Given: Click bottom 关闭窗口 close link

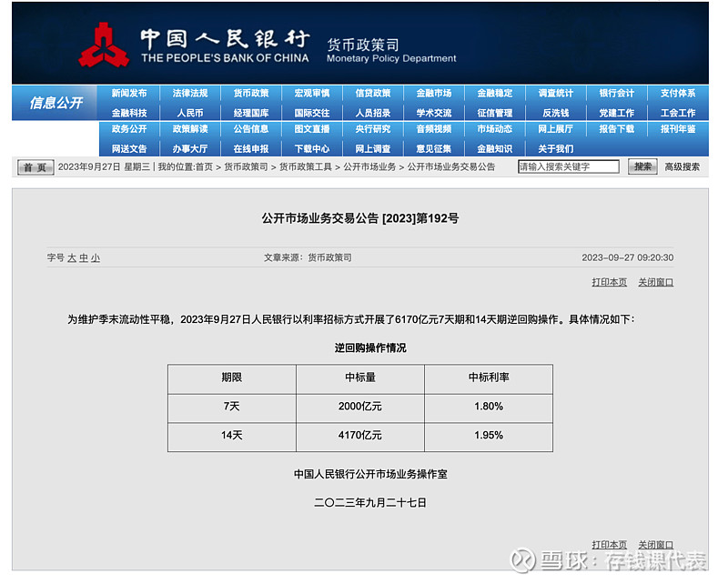Looking at the screenshot, I should click(655, 545).
